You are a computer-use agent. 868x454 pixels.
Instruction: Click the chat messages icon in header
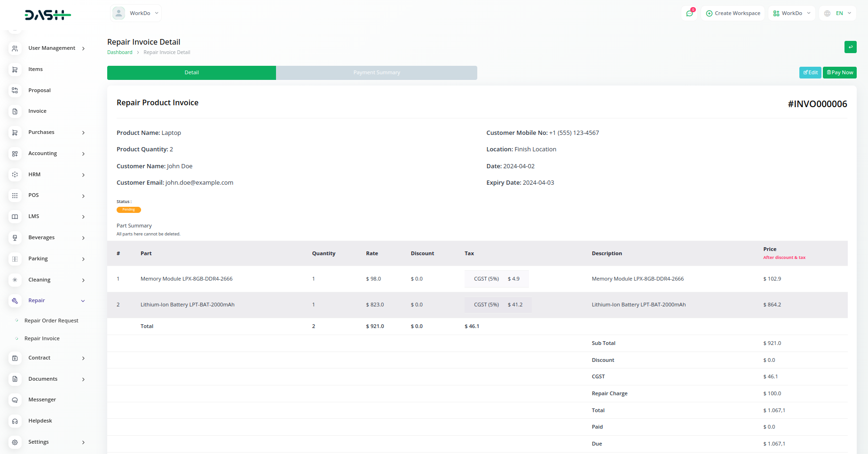(x=689, y=13)
